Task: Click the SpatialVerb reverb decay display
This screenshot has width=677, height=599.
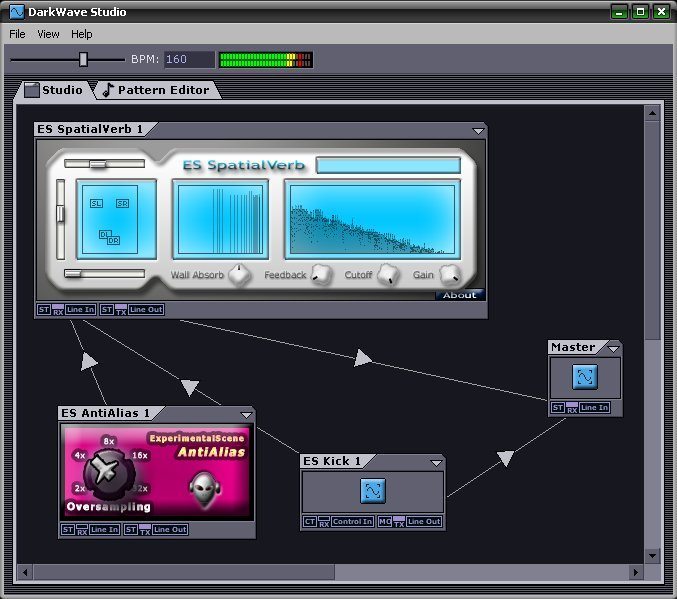Action: click(372, 219)
